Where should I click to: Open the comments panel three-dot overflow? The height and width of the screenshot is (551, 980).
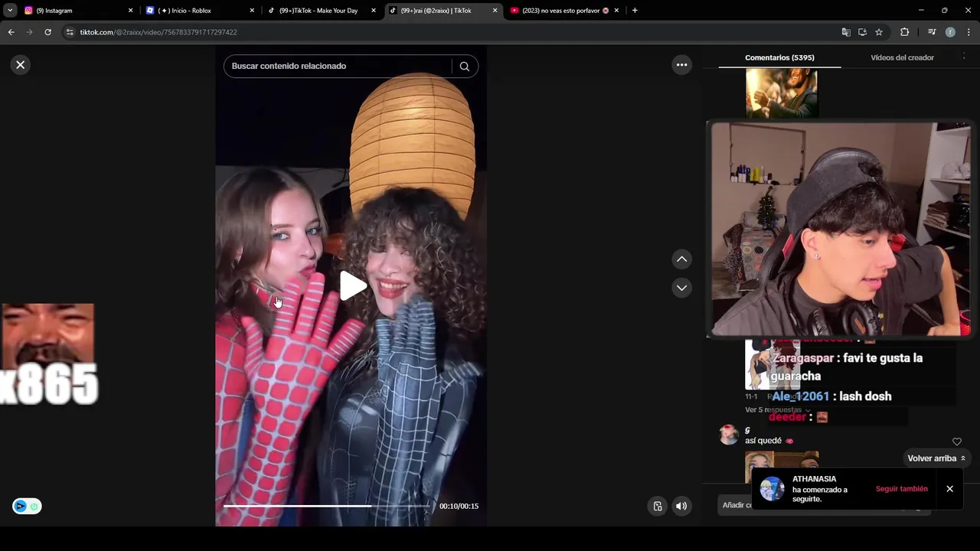(x=964, y=57)
